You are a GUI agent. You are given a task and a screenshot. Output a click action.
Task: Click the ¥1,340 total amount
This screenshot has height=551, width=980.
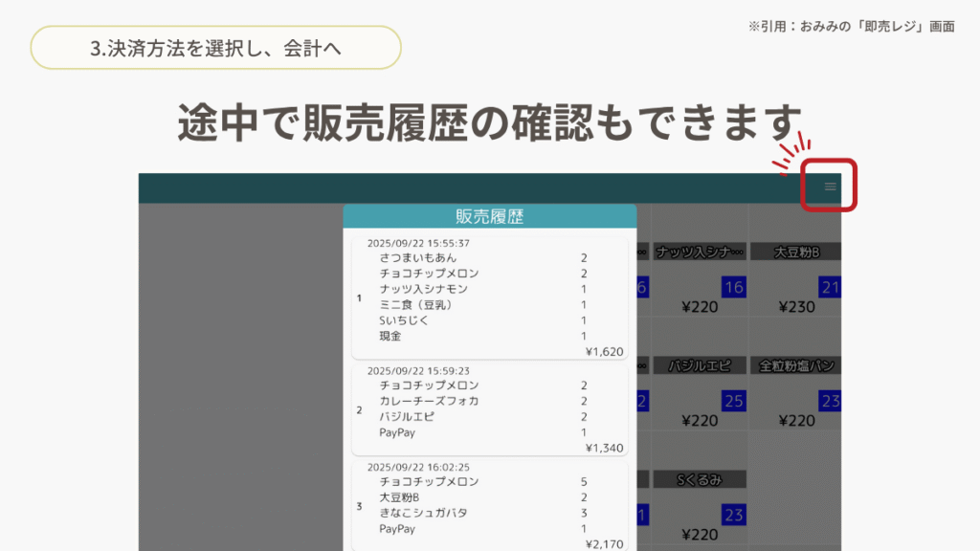(x=604, y=448)
